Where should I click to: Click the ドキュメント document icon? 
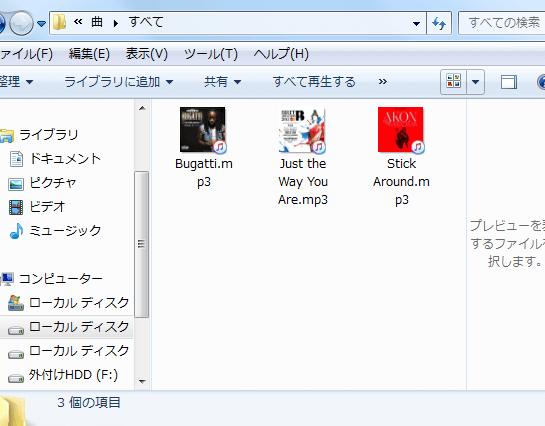16,159
